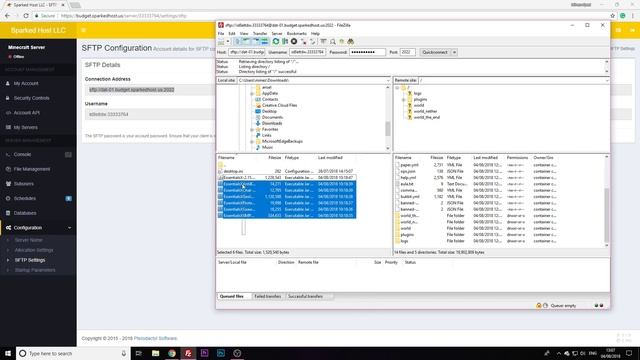Screen dimensions: 640x360
Task: Open the File menu in FileZilla
Action: point(221,33)
